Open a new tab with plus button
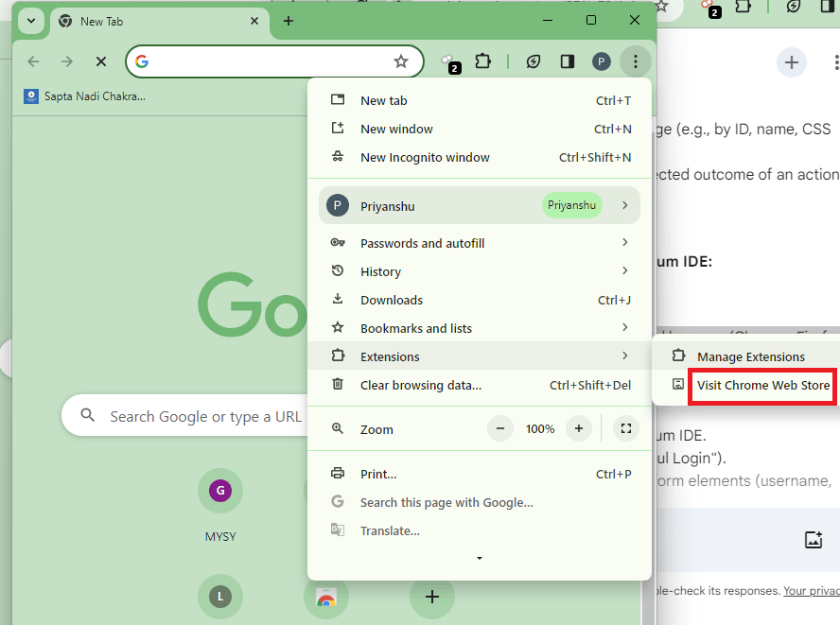 click(289, 21)
